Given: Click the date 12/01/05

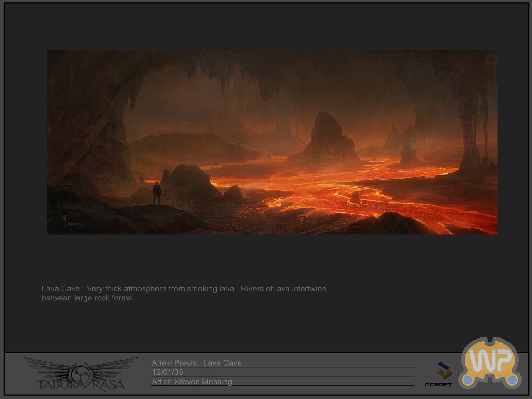Looking at the screenshot, I should [167, 372].
